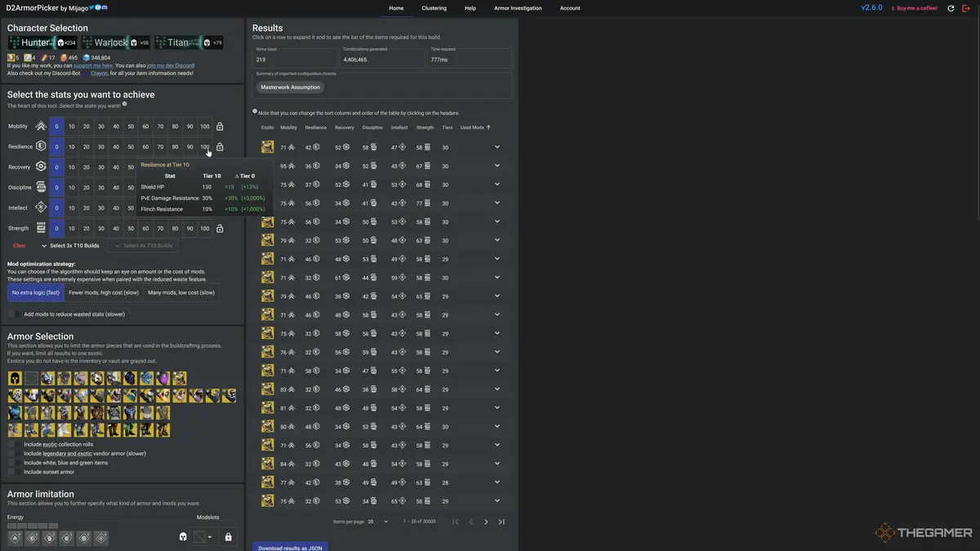This screenshot has width=980, height=551.
Task: Toggle the Modslots lock icon
Action: [x=228, y=537]
